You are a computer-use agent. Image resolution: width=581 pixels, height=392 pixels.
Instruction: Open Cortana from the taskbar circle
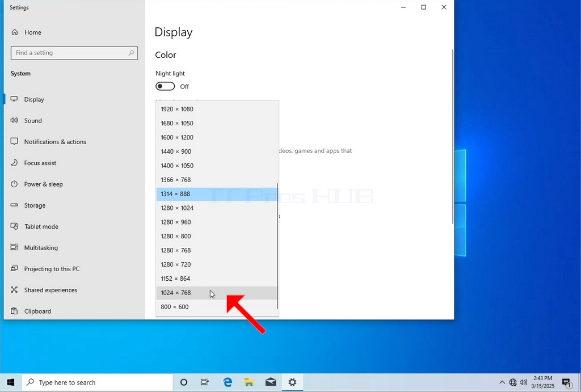(183, 382)
